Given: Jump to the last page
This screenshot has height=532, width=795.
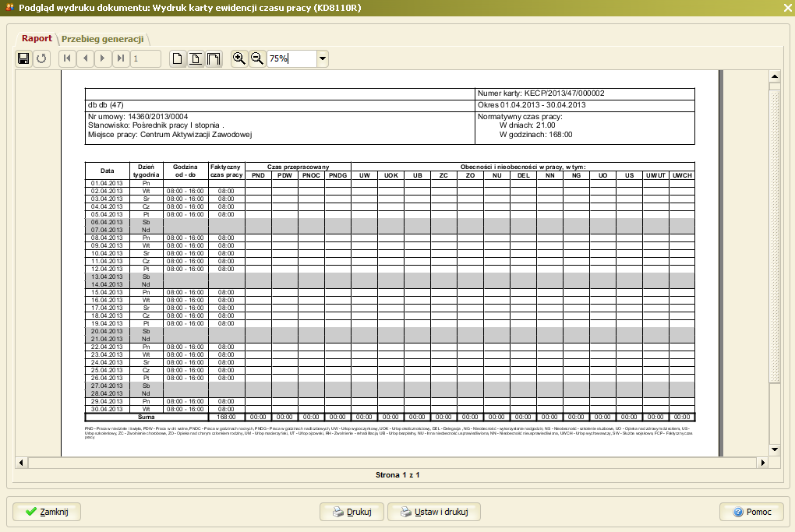Looking at the screenshot, I should [x=121, y=58].
